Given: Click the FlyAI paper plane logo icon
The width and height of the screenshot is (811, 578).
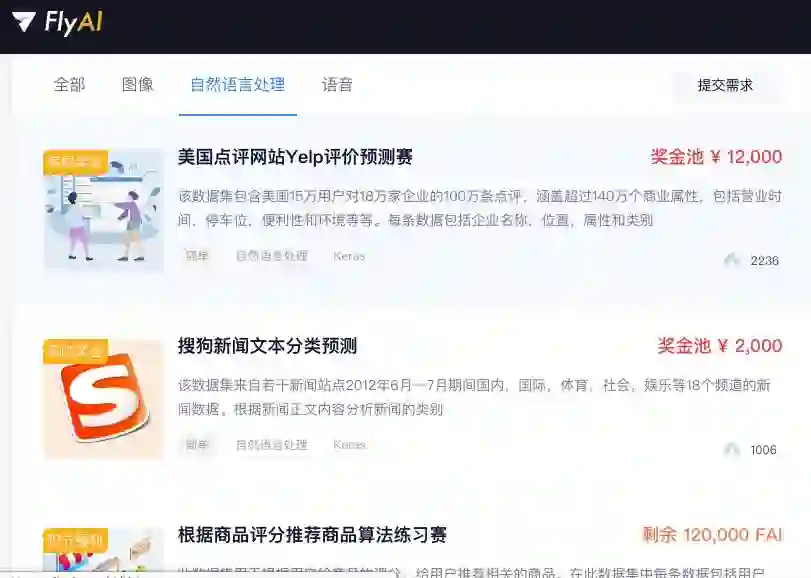Looking at the screenshot, I should 24,22.
